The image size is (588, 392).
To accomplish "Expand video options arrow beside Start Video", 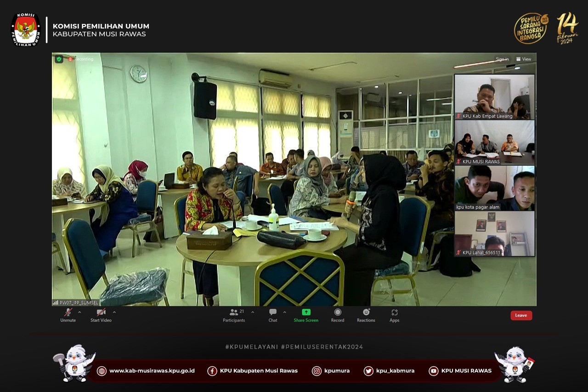I will [x=114, y=312].
